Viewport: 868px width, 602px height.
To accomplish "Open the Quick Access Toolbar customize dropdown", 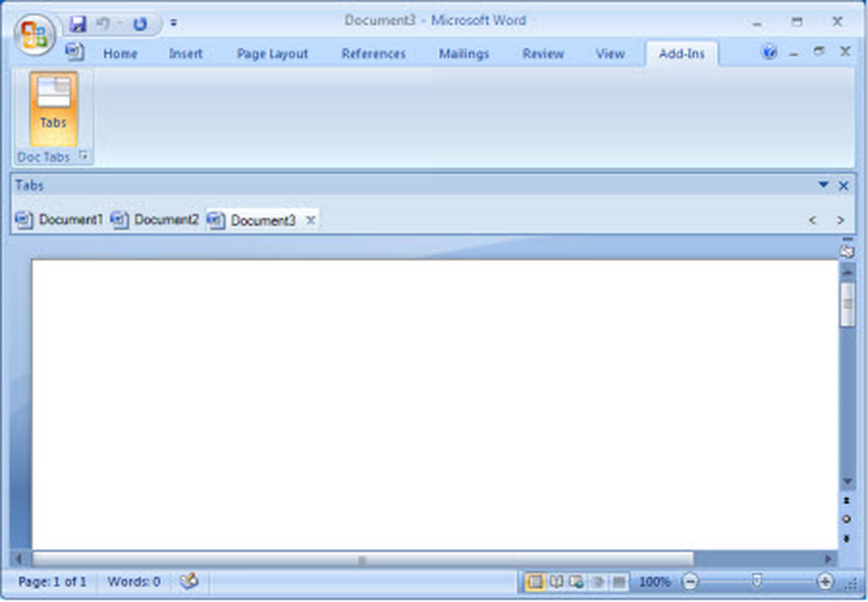I will click(174, 22).
